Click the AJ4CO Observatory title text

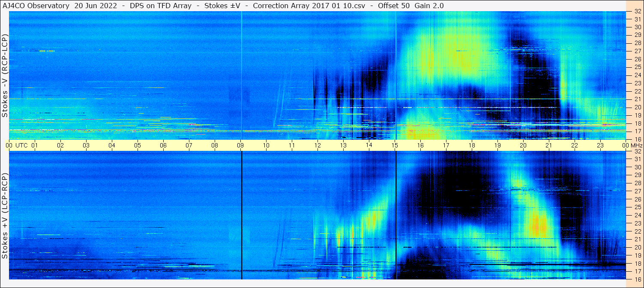click(x=36, y=6)
